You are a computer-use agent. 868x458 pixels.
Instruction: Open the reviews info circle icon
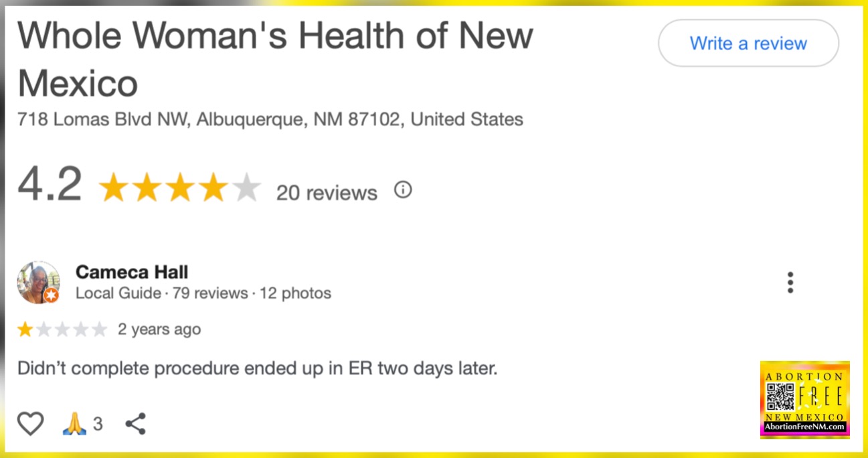[x=403, y=190]
